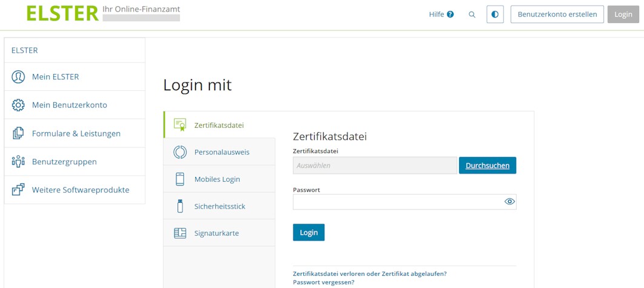Open Weitere Softwareprodukte menu item
644x288 pixels.
75,190
